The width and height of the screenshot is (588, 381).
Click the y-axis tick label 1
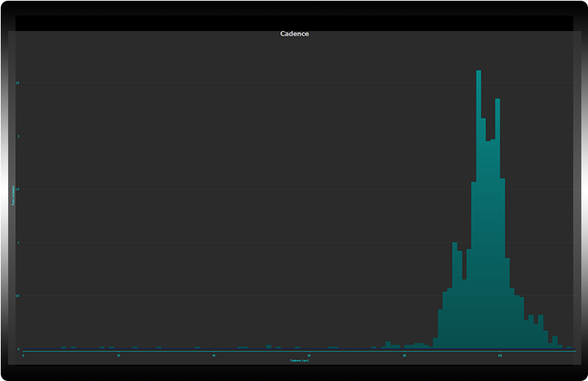[18, 242]
